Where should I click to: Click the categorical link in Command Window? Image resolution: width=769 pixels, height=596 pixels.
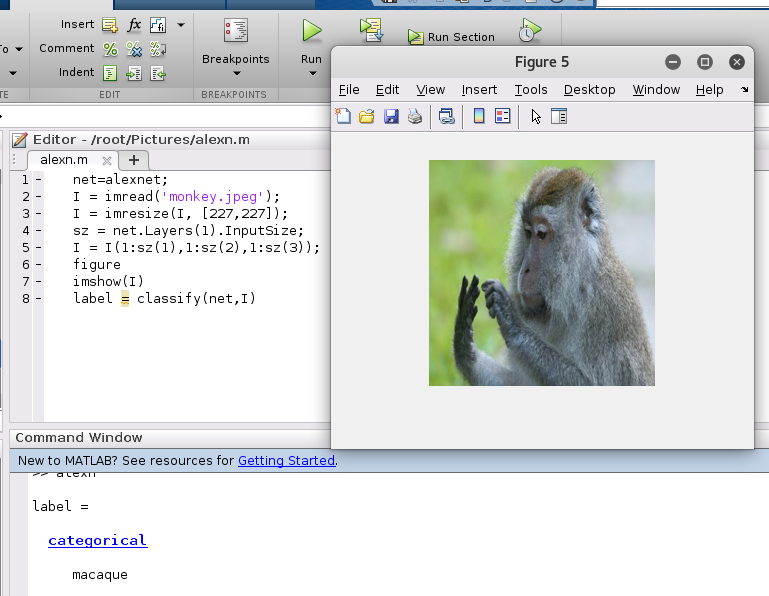click(x=97, y=540)
